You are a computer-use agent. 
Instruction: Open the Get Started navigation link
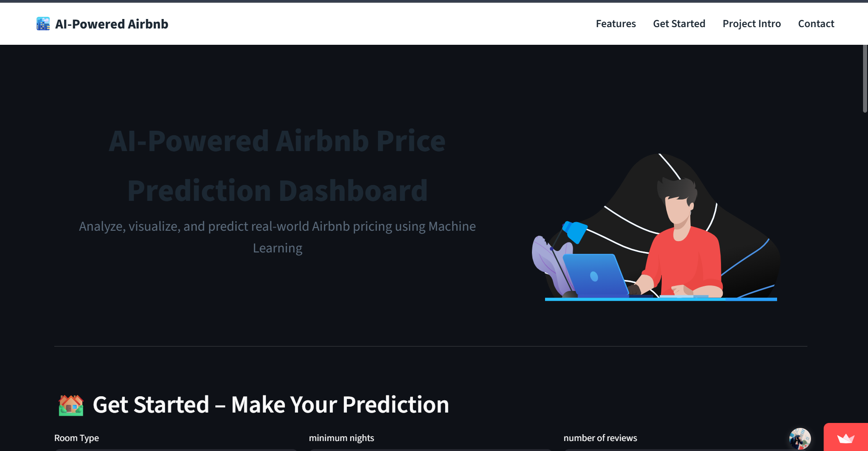tap(679, 24)
